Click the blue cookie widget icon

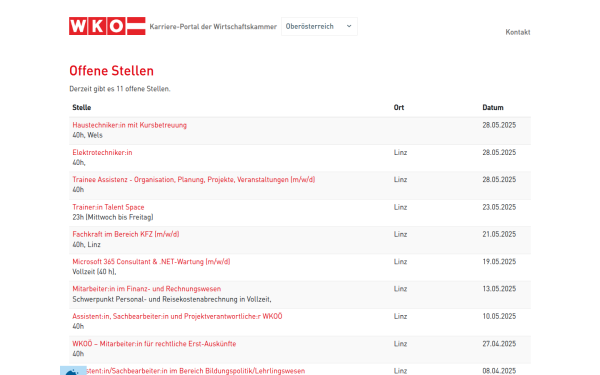[73, 371]
